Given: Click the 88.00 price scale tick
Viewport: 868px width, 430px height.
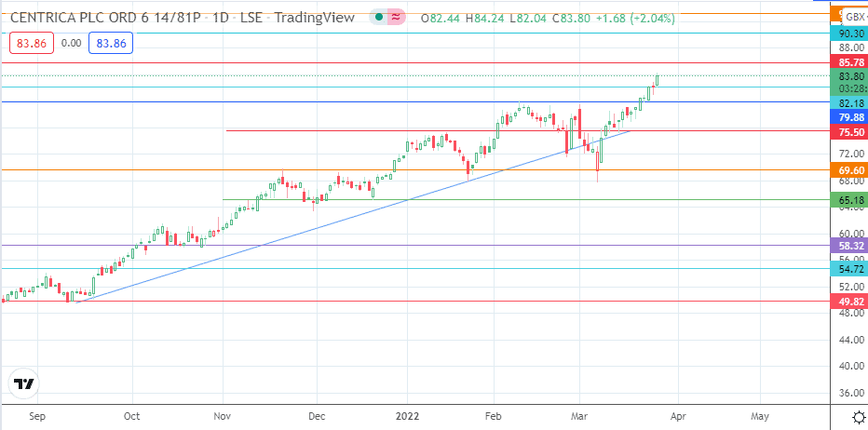Looking at the screenshot, I should click(x=851, y=48).
